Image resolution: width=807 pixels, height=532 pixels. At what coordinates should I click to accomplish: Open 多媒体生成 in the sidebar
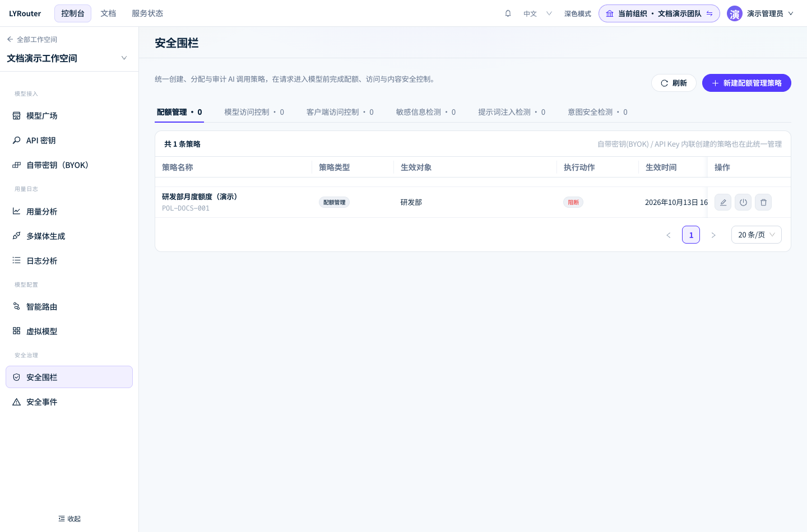[69, 236]
